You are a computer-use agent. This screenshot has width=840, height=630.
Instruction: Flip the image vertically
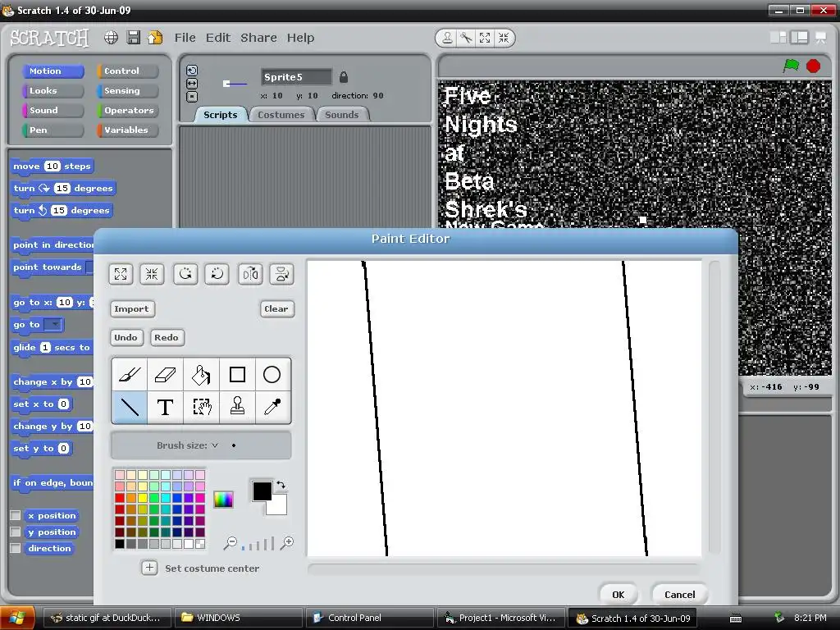click(282, 274)
